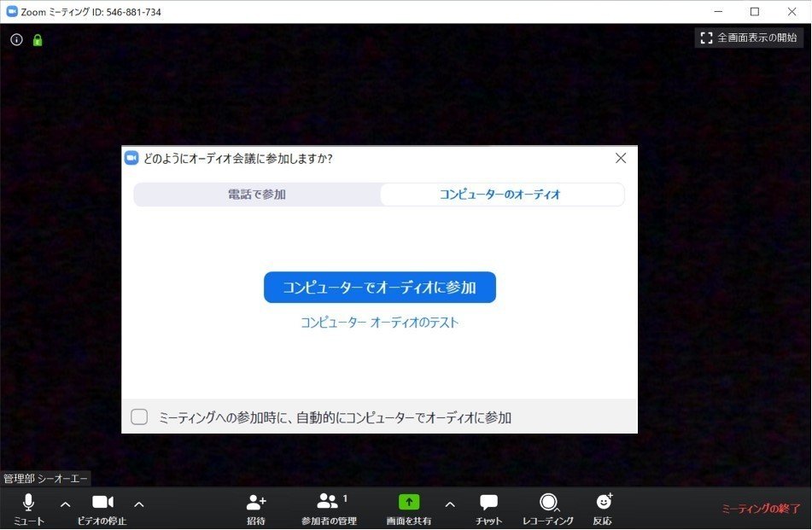
Task: View meeting information via the info icon
Action: click(x=15, y=39)
